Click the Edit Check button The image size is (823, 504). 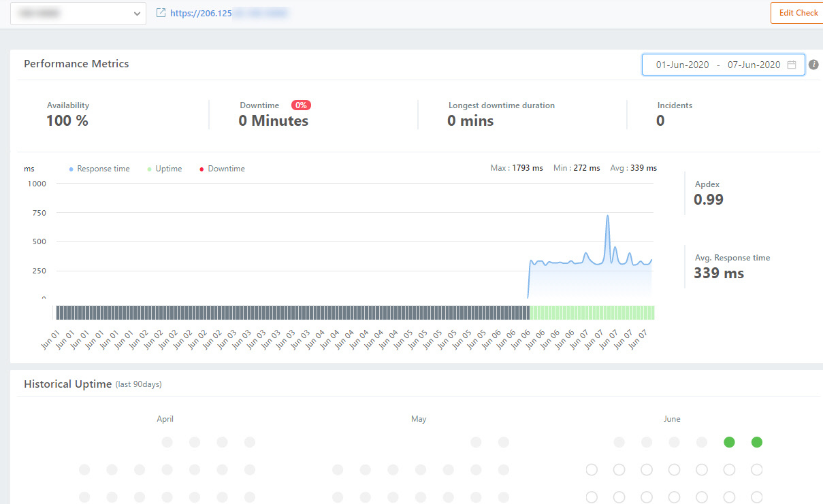coord(797,13)
